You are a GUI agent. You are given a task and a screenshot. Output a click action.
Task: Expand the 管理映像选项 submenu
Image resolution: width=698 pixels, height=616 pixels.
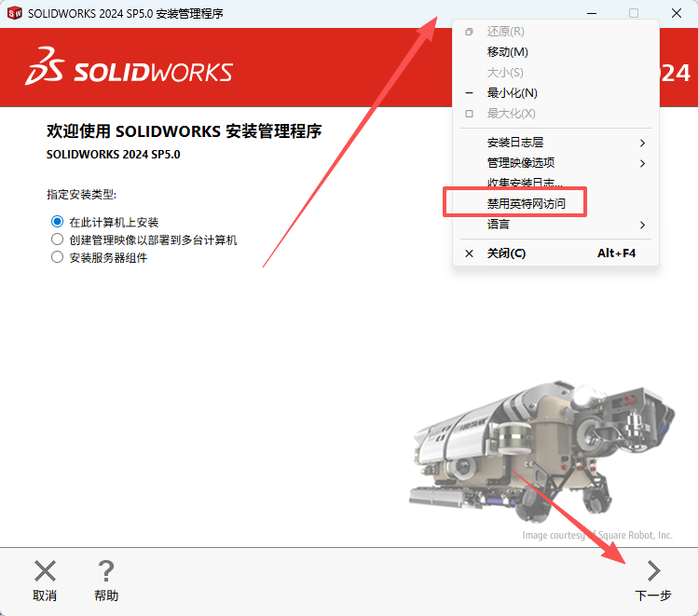pyautogui.click(x=555, y=163)
